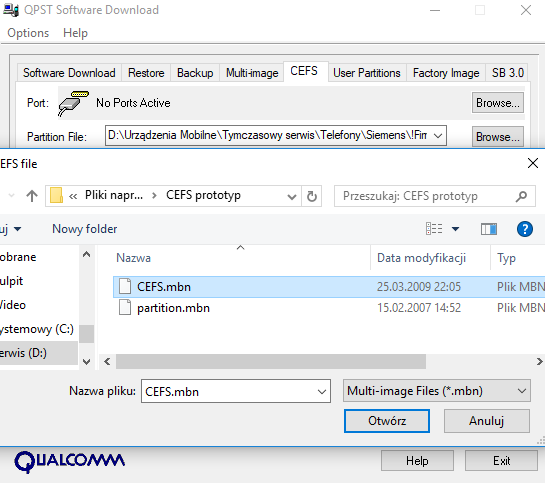The image size is (545, 483).
Task: Expand the view options dropdown arrow
Action: pos(455,229)
